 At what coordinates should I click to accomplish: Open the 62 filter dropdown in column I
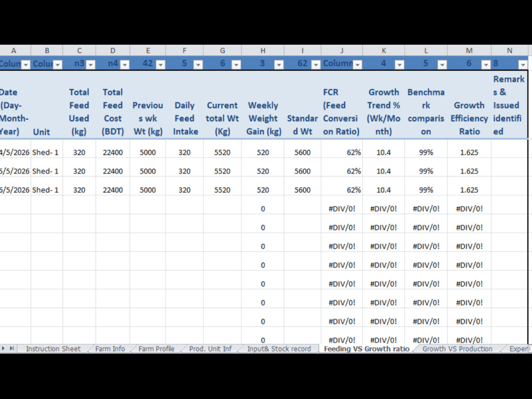(x=316, y=64)
